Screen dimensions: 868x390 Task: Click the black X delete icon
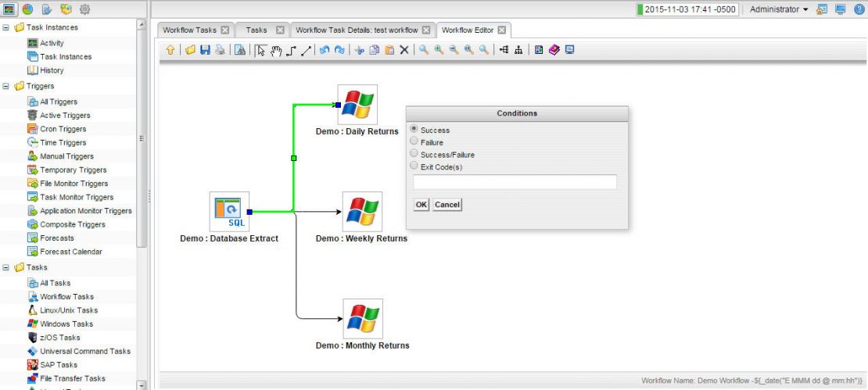click(x=404, y=50)
